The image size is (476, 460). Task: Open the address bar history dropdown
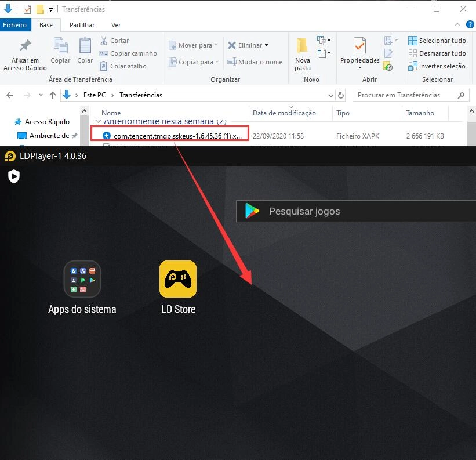(x=330, y=95)
